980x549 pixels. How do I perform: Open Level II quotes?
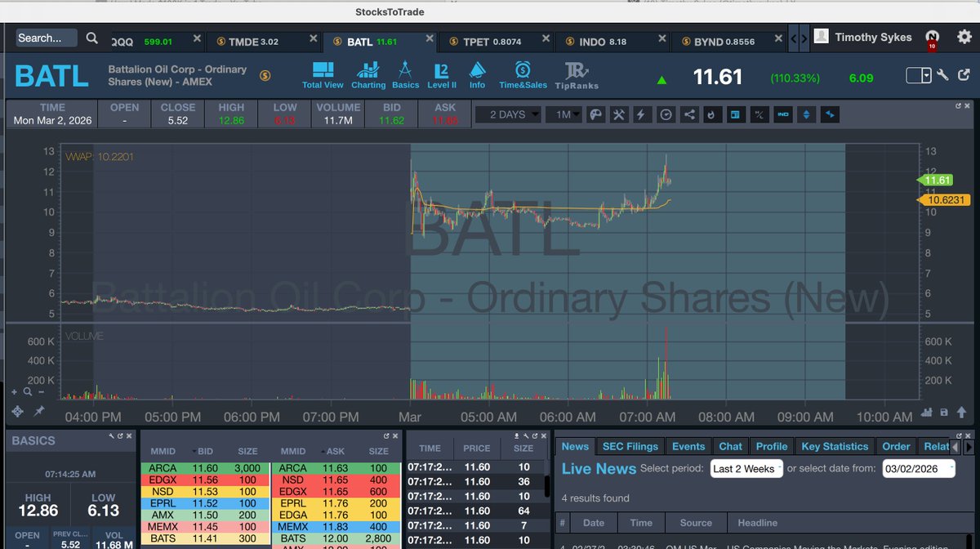pyautogui.click(x=442, y=74)
